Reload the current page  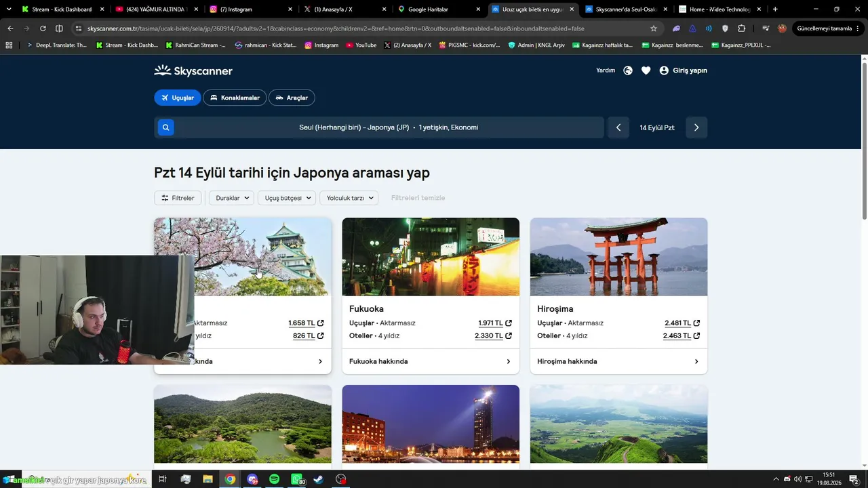(x=43, y=28)
